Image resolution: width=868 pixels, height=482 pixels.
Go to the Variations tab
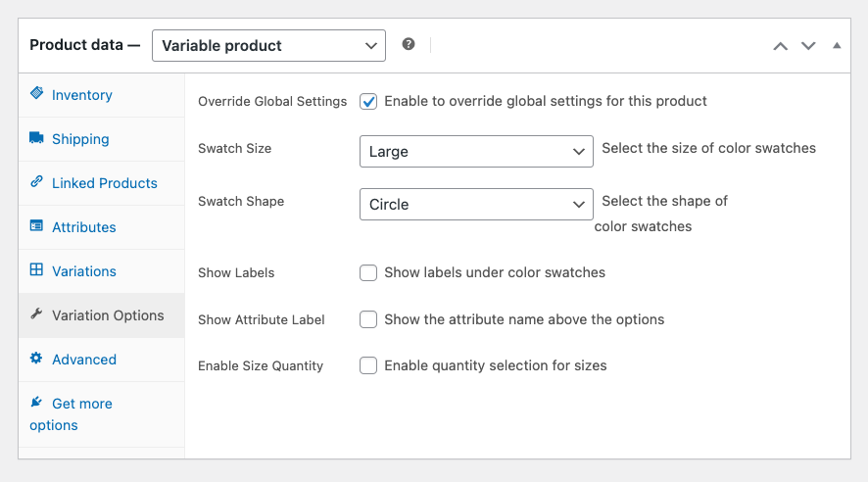click(x=101, y=271)
